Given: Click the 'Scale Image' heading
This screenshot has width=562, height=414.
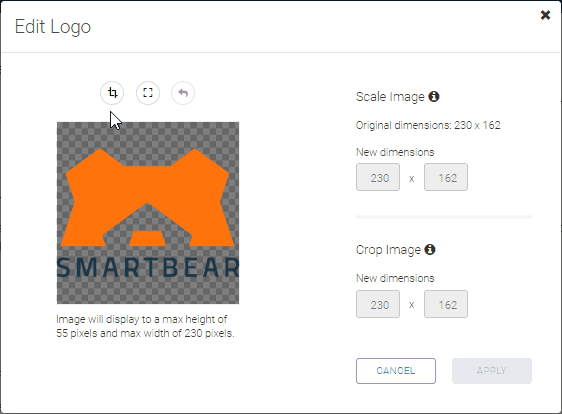Looking at the screenshot, I should [x=390, y=97].
